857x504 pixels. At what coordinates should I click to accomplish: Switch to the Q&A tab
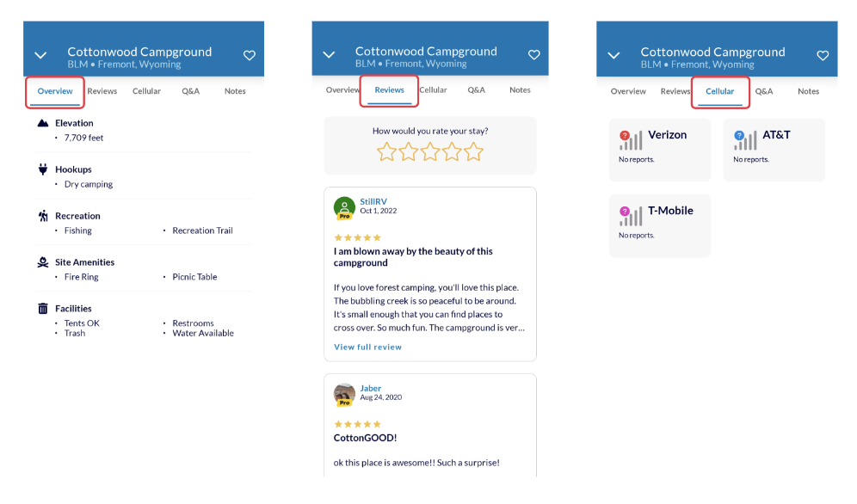(190, 91)
